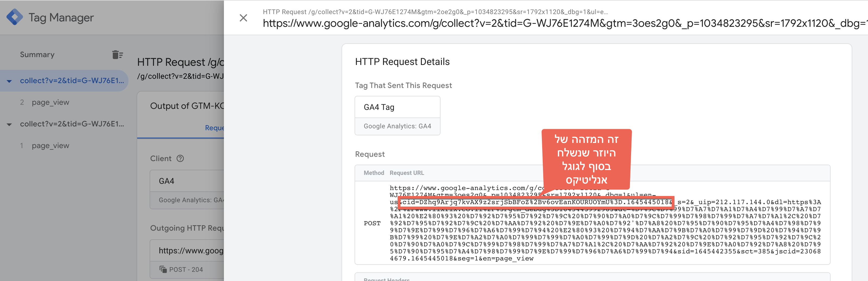Screen dimensions: 868x281
Task: Click the Request URL column header
Action: (407, 173)
